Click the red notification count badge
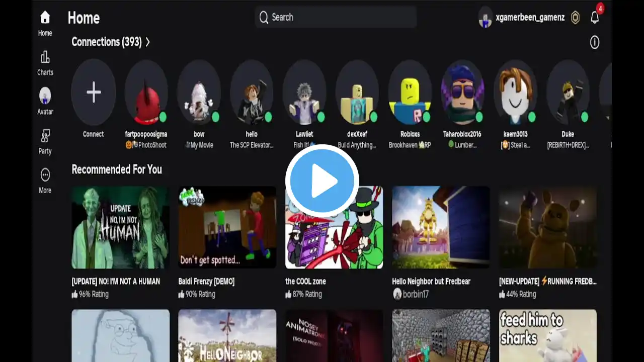 tap(600, 9)
